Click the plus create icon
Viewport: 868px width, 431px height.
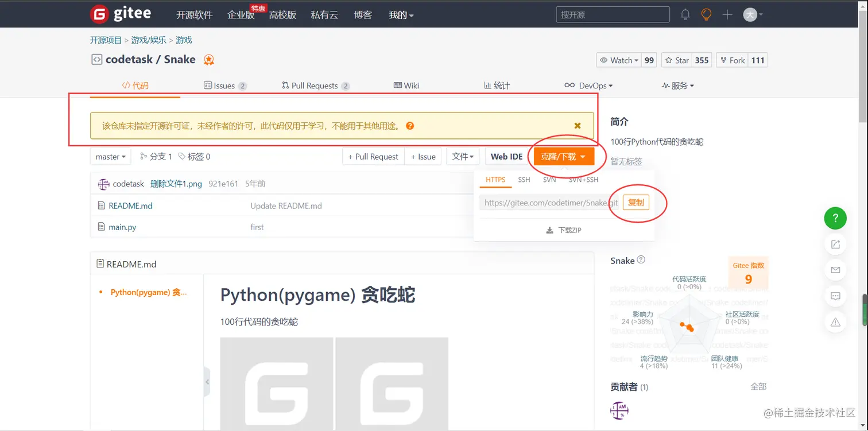coord(727,15)
